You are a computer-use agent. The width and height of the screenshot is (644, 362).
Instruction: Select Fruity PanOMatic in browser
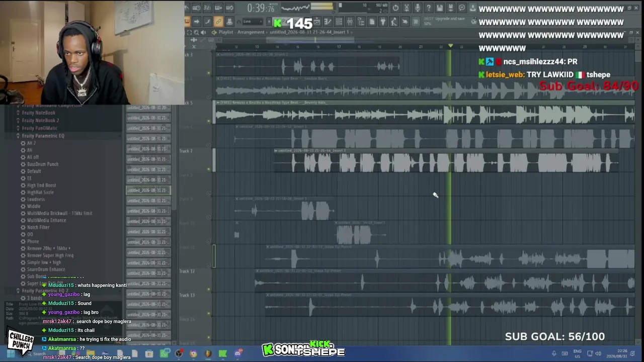pos(39,128)
